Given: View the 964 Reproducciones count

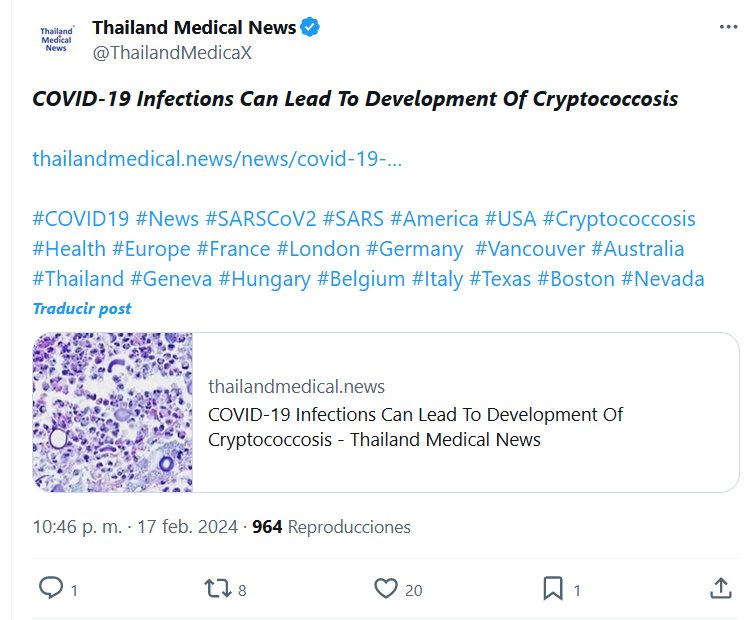Looking at the screenshot, I should [x=331, y=526].
